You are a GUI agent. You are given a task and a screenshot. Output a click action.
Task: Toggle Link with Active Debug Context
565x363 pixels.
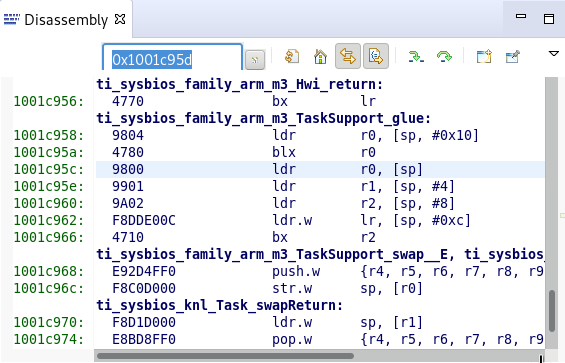348,56
